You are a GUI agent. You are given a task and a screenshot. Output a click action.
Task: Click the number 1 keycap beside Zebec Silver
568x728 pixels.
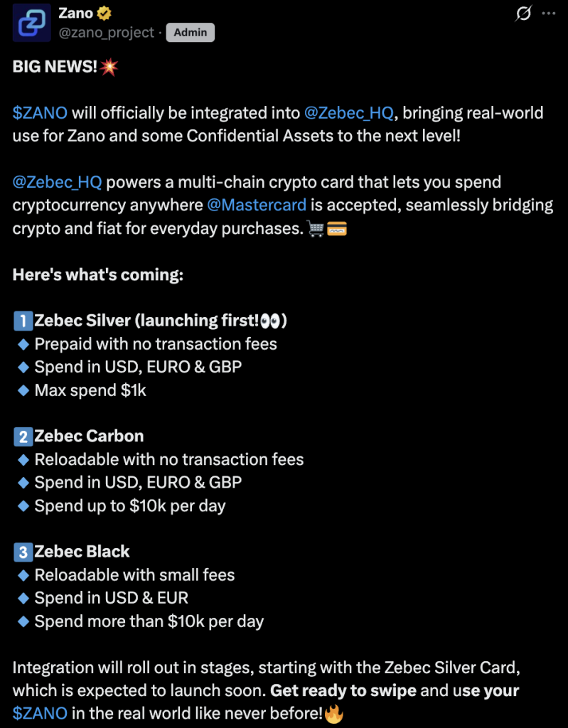(x=23, y=321)
